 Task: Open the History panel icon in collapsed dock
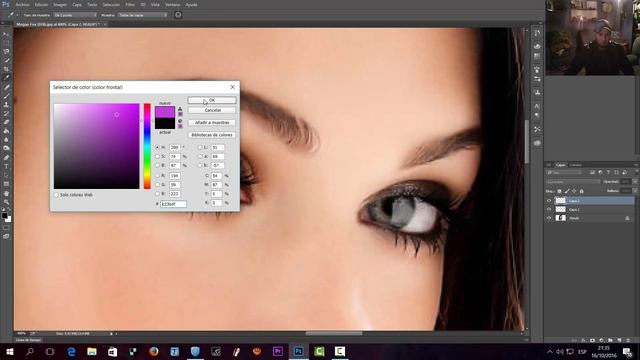pyautogui.click(x=537, y=33)
